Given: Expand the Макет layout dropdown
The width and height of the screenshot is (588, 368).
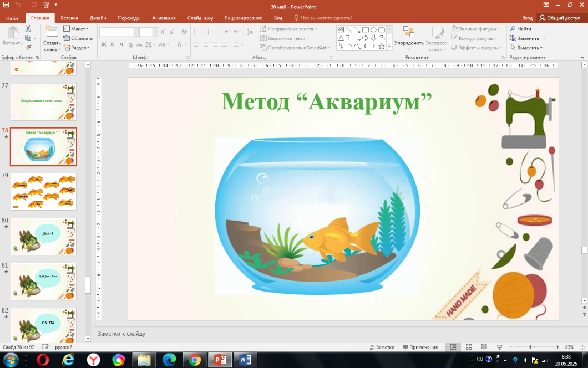Looking at the screenshot, I should coord(77,29).
